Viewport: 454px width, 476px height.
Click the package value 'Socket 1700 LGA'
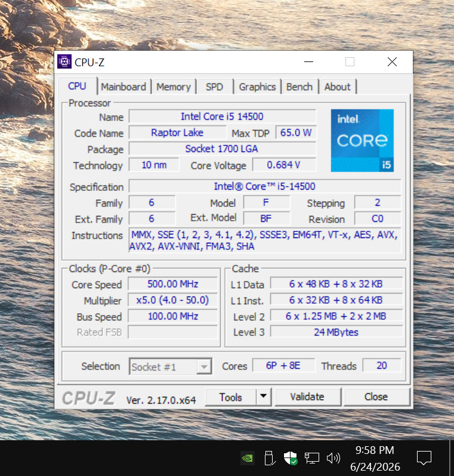(223, 149)
